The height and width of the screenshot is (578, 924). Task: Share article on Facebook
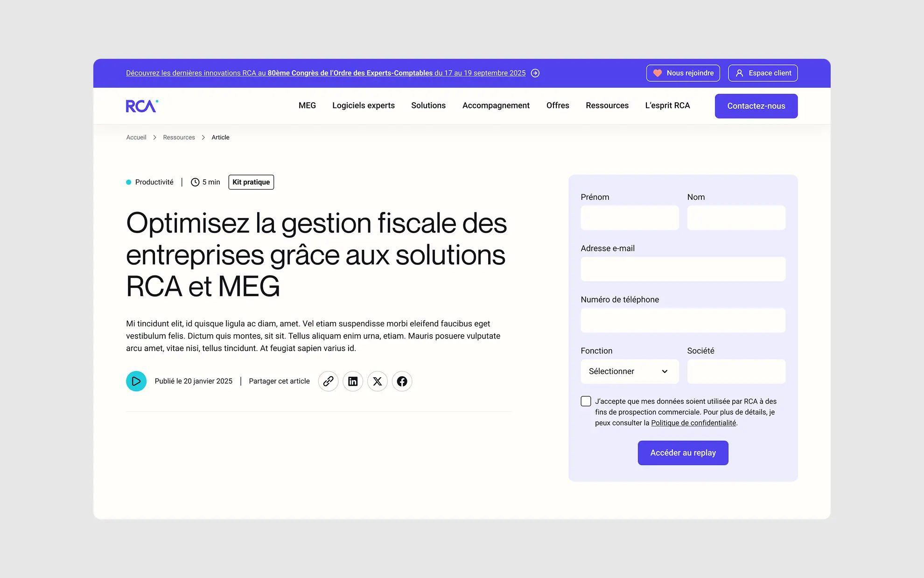(x=402, y=381)
